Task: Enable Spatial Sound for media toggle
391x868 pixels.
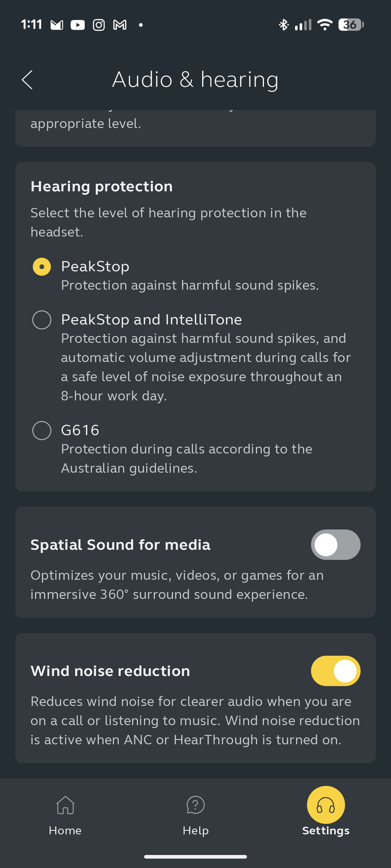Action: pos(336,545)
